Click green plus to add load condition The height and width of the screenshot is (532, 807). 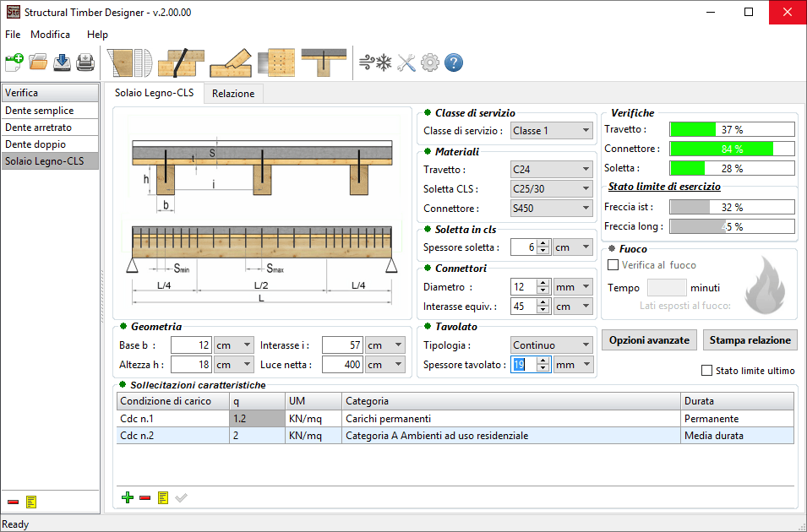click(x=127, y=497)
